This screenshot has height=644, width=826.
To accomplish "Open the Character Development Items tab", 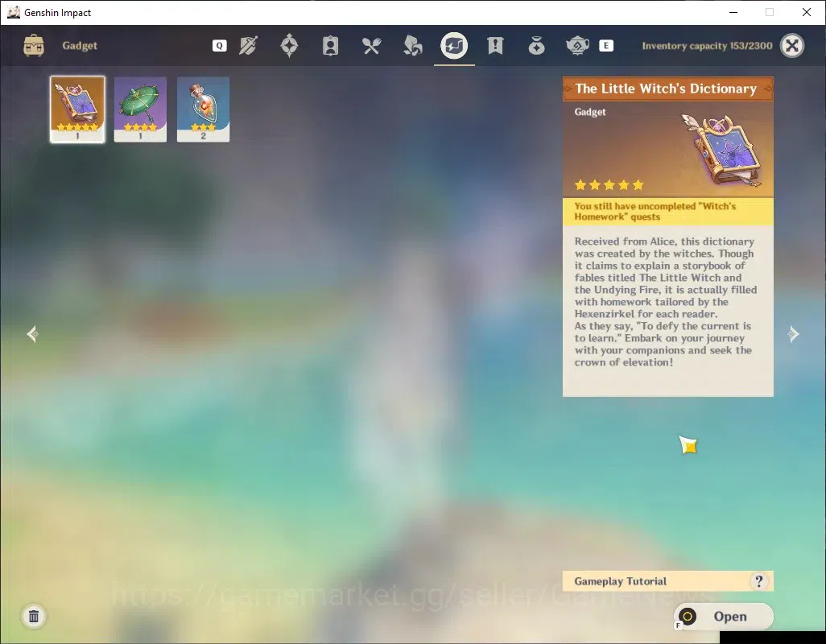I will (330, 46).
